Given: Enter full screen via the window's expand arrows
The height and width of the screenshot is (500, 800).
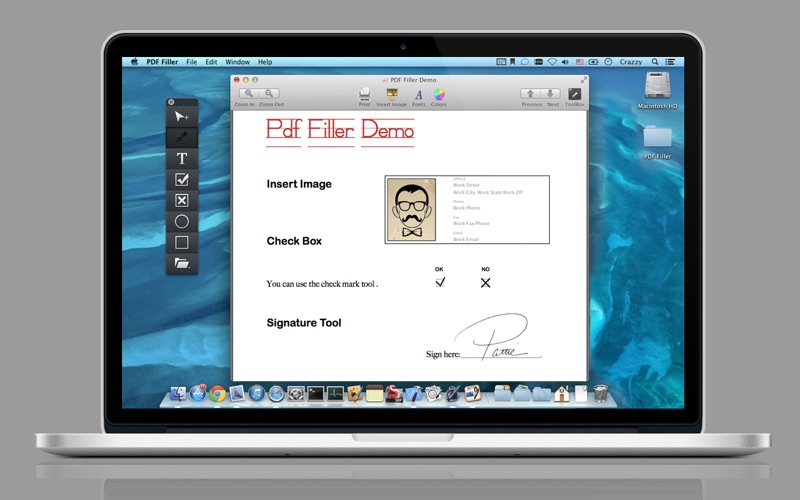Looking at the screenshot, I should click(583, 80).
